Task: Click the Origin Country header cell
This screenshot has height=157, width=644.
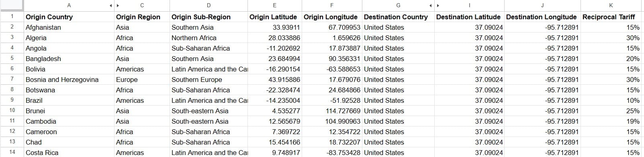Action: point(69,17)
